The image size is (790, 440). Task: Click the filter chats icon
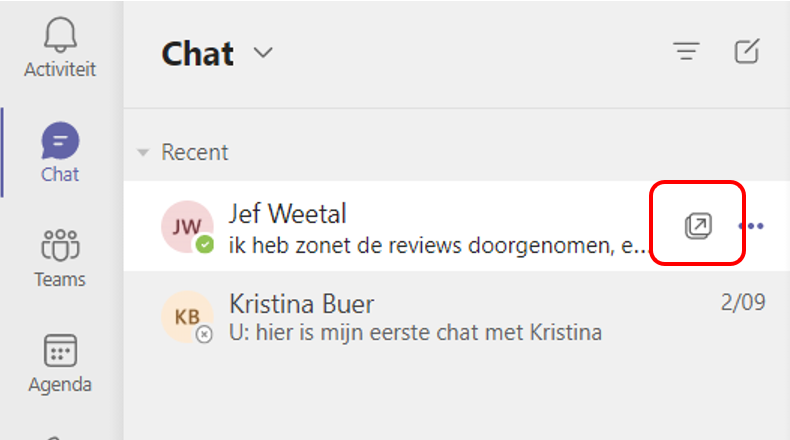point(686,51)
